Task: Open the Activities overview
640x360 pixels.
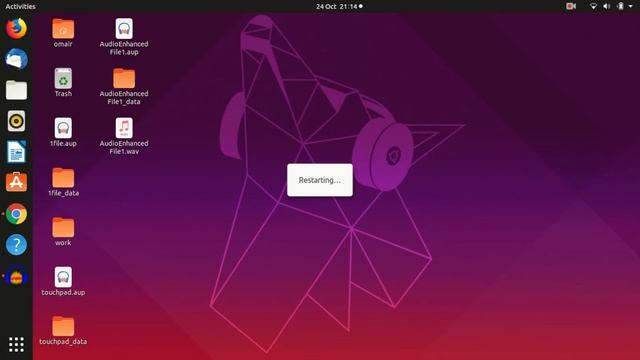Action: coord(20,6)
